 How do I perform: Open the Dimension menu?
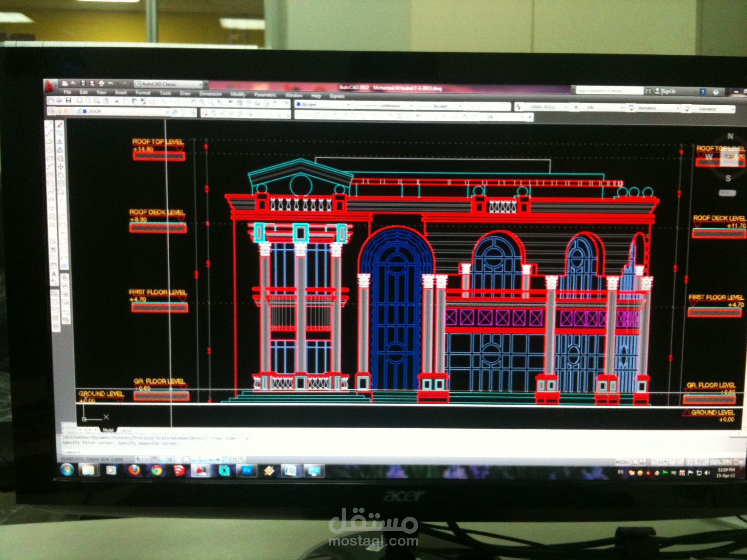210,94
